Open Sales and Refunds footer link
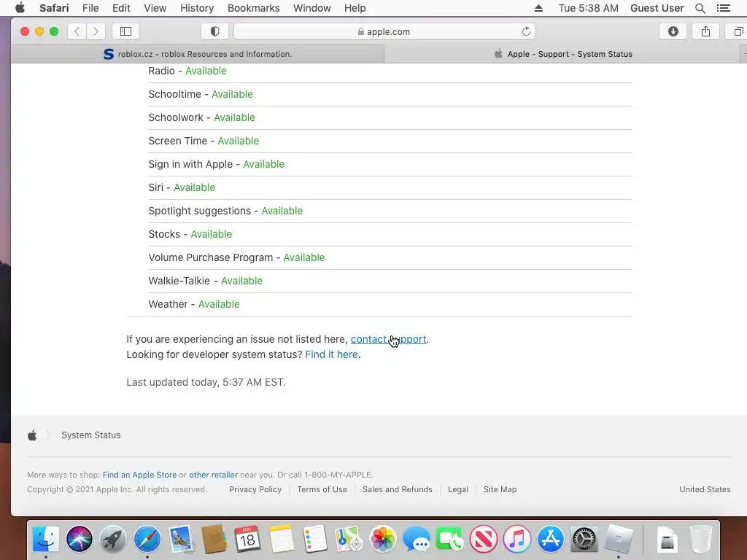747x560 pixels. [398, 489]
